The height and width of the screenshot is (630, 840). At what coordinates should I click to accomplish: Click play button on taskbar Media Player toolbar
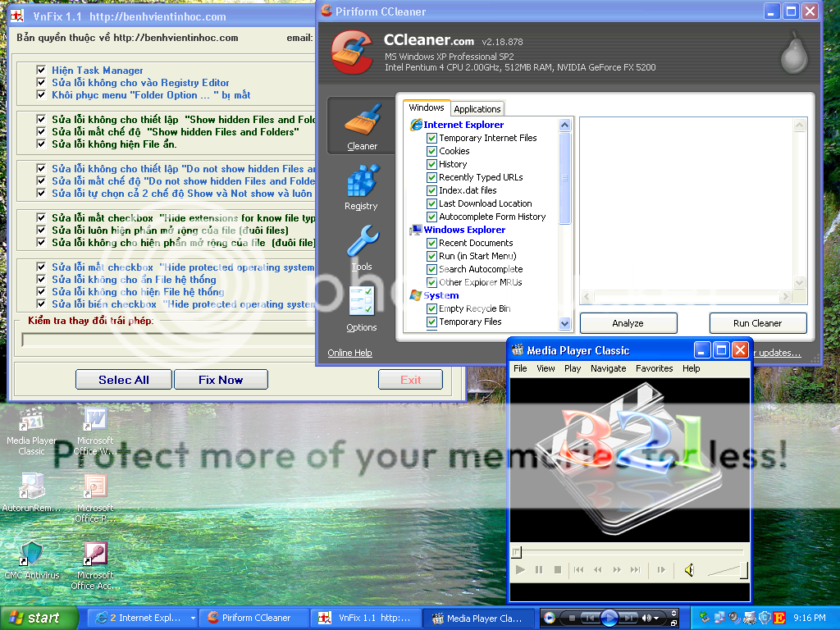coord(609,618)
